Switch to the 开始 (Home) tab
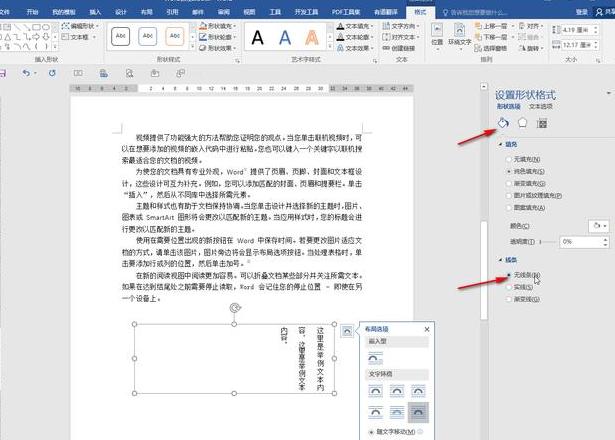Screen dimensions: 615x440 click(x=32, y=12)
